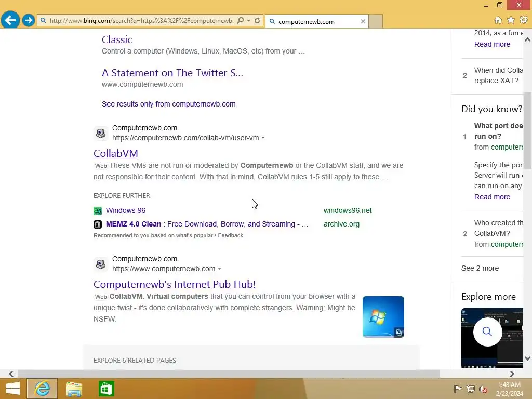Click the horizontal scrollbar right arrow
Viewport: 532px width, 399px height.
pyautogui.click(x=512, y=374)
